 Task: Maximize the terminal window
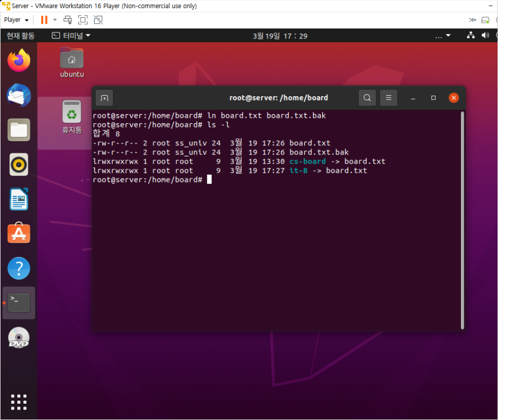[433, 98]
